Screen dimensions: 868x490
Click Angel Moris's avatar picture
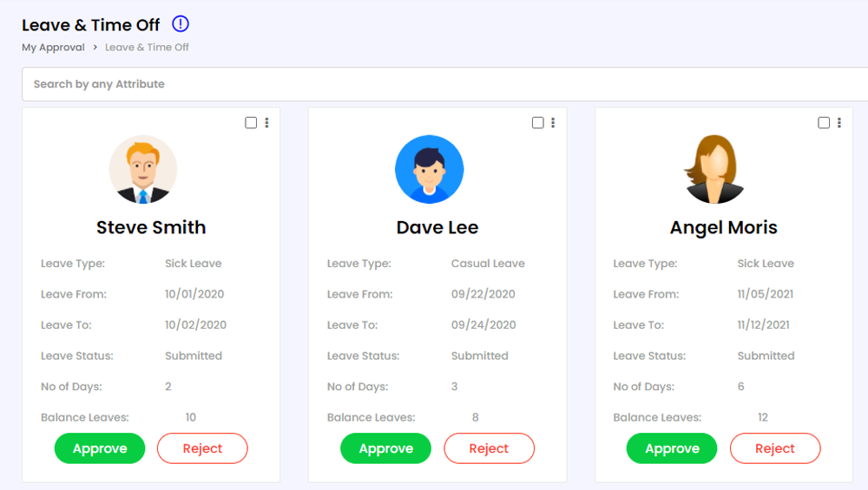[x=714, y=169]
